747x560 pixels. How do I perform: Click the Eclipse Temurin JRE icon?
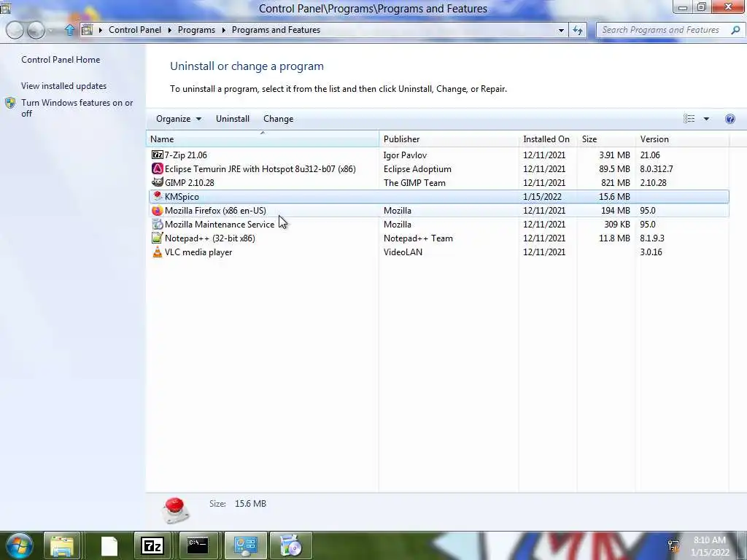click(x=158, y=168)
